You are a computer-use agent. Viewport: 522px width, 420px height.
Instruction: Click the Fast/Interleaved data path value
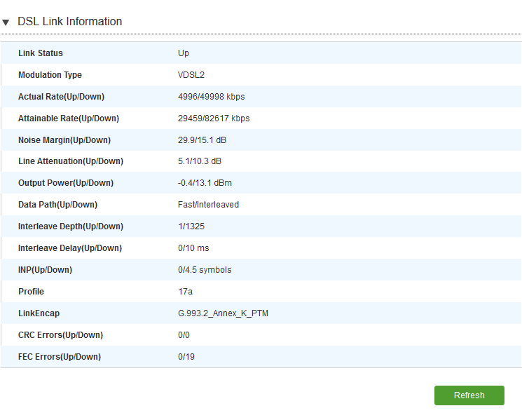(208, 205)
